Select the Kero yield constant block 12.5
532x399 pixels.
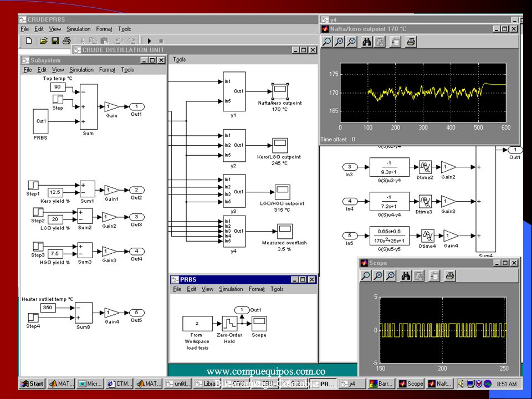(x=55, y=192)
